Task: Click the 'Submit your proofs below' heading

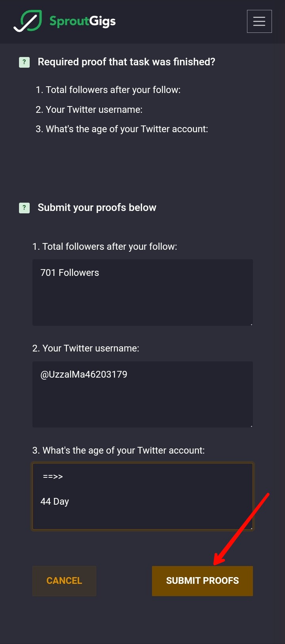Action: coord(97,208)
